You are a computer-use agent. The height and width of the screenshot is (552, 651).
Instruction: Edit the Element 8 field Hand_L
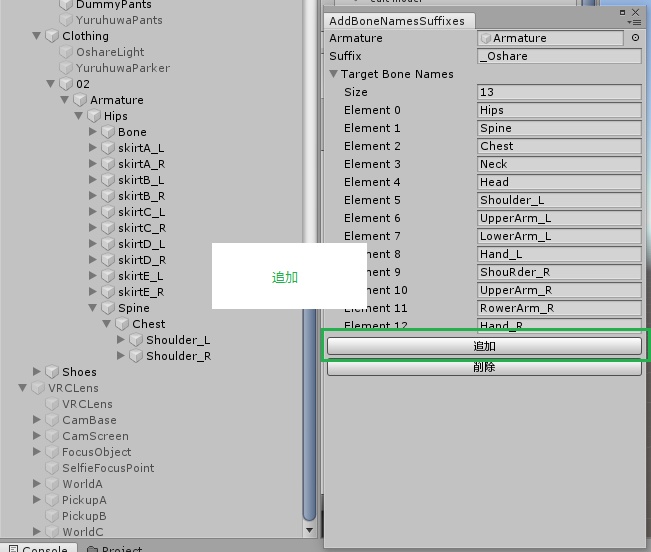click(559, 254)
